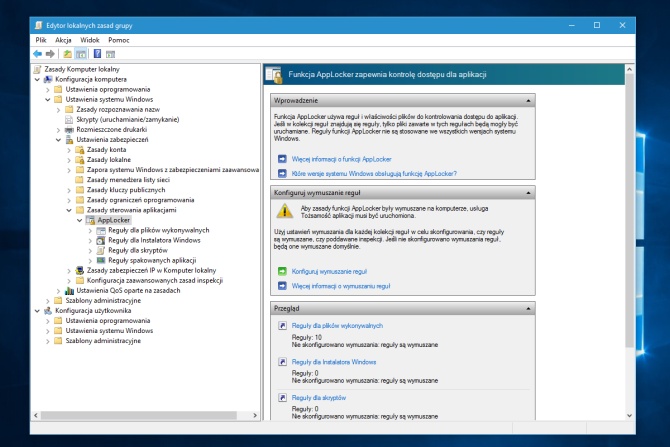Image resolution: width=670 pixels, height=447 pixels.
Task: Collapse the Przegląd section using its arrow
Action: click(529, 310)
